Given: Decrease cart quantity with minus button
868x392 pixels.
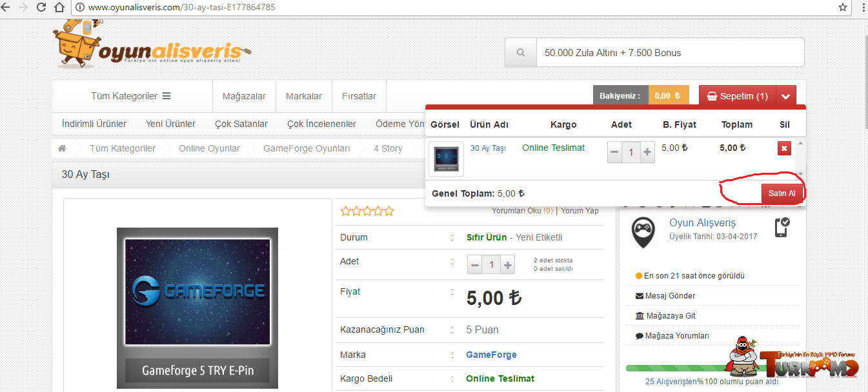Looking at the screenshot, I should pyautogui.click(x=615, y=152).
